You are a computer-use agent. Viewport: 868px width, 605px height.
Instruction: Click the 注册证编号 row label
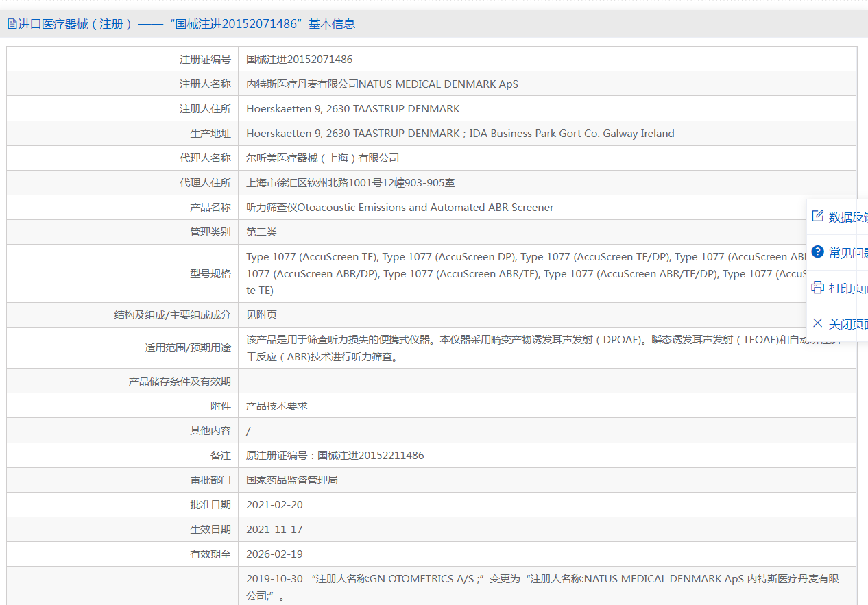pos(205,60)
